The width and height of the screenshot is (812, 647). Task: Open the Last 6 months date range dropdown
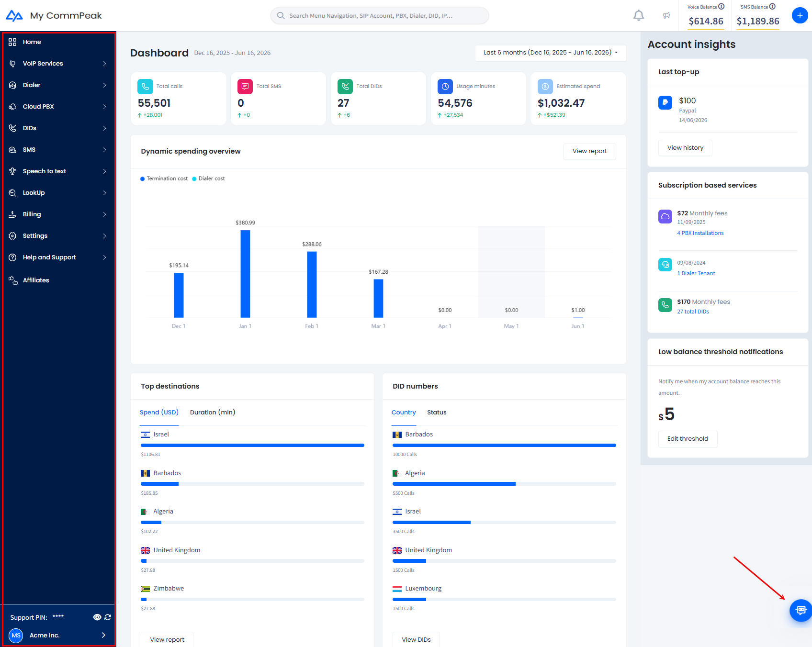tap(551, 53)
